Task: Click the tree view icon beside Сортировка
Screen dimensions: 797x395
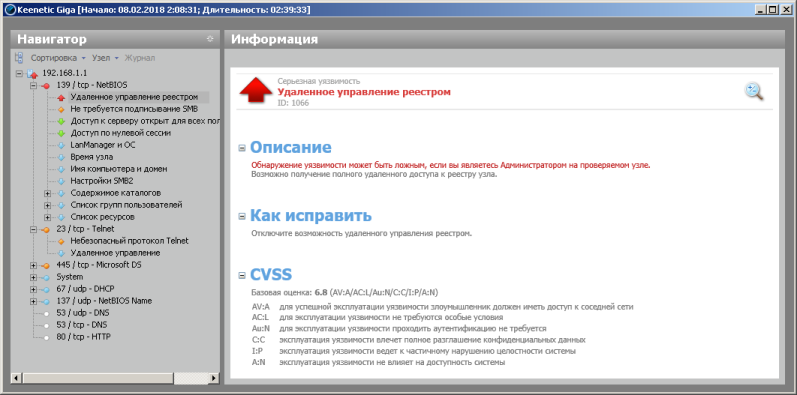Action: [x=19, y=58]
